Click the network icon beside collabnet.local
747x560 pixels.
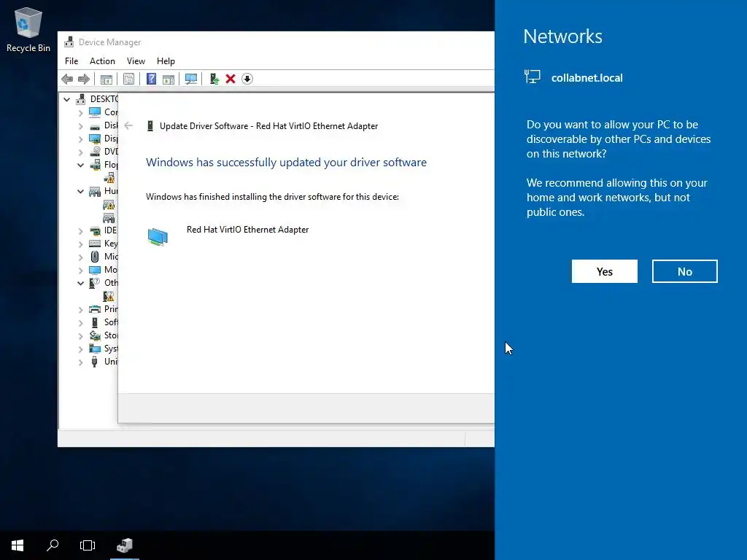click(x=532, y=77)
